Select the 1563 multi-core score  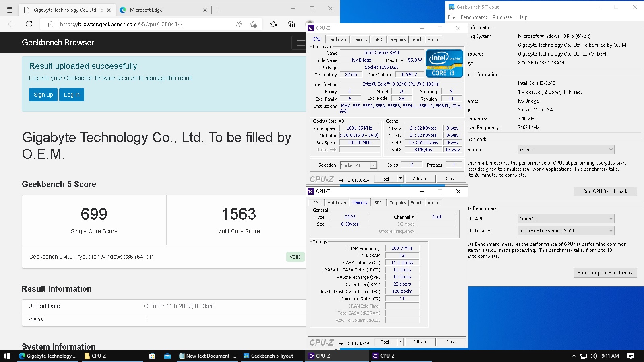pyautogui.click(x=239, y=214)
